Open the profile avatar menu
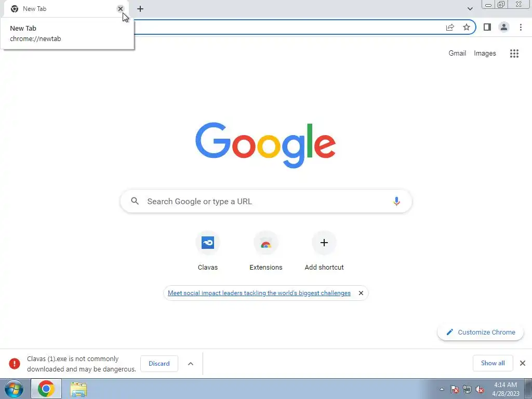The image size is (532, 399). (504, 27)
